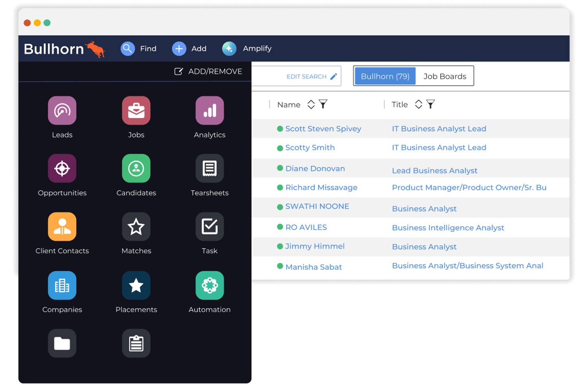Sort by the Name column arrows
This screenshot has height=392, width=588.
pyautogui.click(x=311, y=104)
